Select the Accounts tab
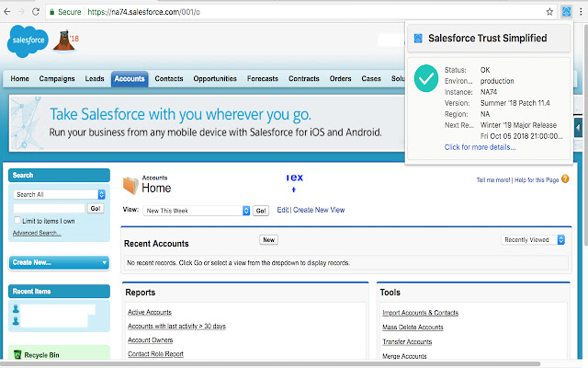This screenshot has height=368, width=588. pos(130,79)
